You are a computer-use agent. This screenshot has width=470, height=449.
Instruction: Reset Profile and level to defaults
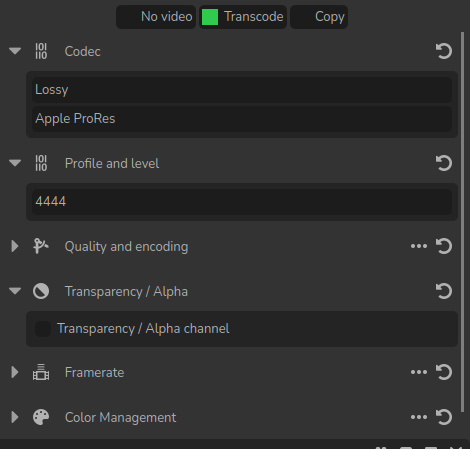point(444,163)
